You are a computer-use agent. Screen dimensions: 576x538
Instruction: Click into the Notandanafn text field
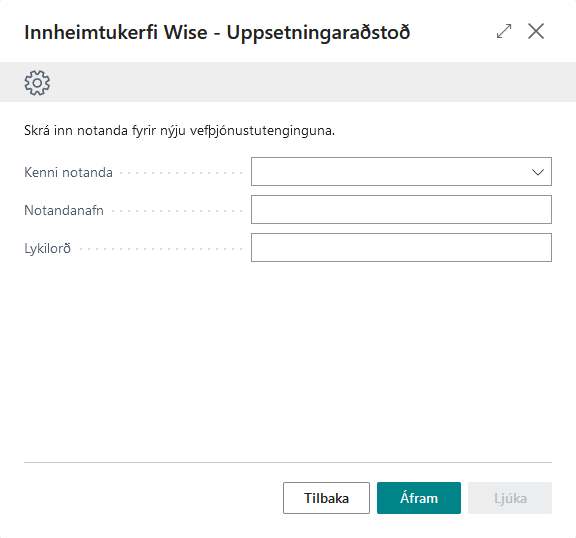coord(401,210)
